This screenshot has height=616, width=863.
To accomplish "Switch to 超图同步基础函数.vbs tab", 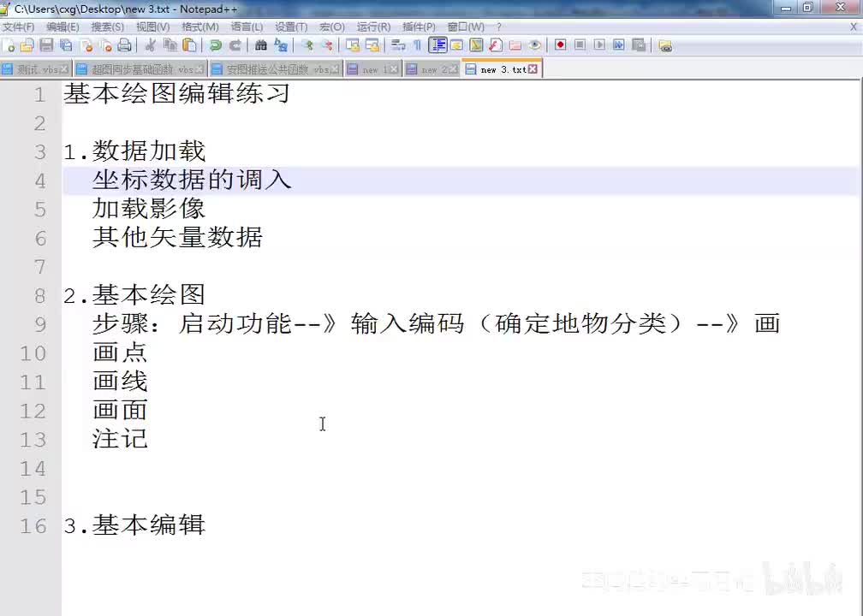I will pos(141,69).
